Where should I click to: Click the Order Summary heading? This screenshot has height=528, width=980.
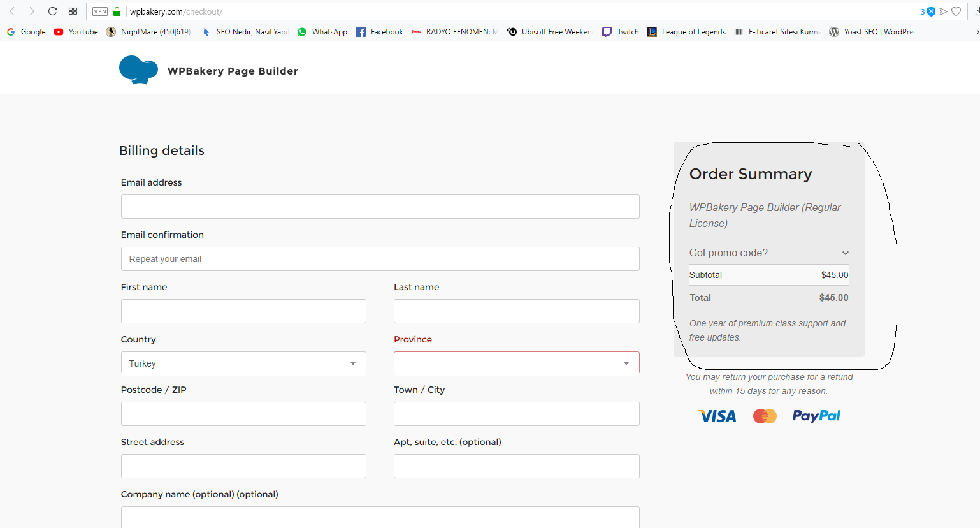(x=751, y=174)
